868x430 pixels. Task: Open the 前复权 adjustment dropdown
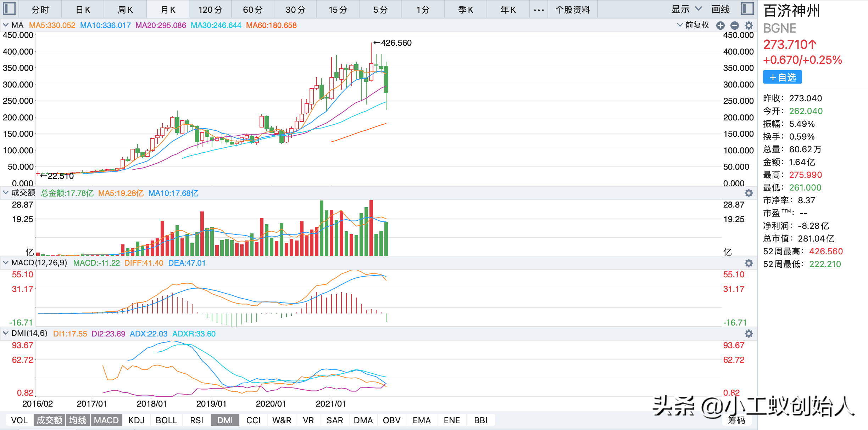pos(693,25)
